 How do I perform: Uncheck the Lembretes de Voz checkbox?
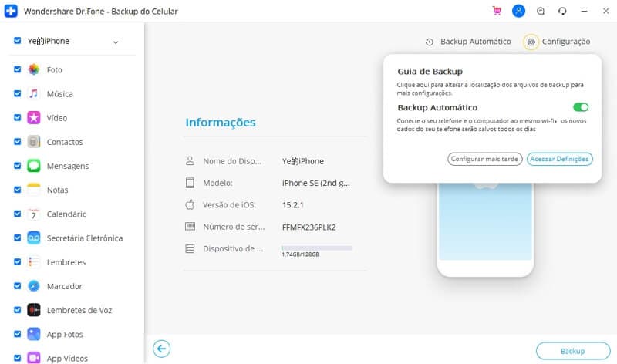click(x=17, y=310)
